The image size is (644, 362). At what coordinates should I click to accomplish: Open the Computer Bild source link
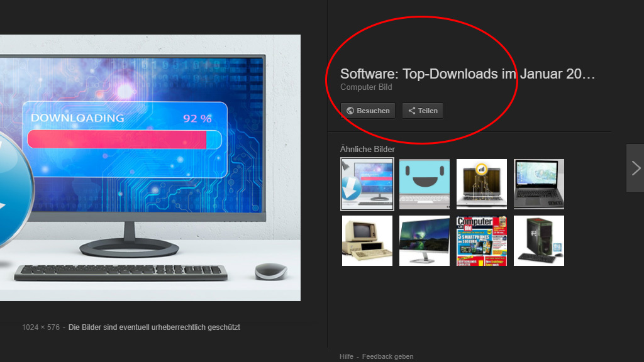tap(366, 87)
